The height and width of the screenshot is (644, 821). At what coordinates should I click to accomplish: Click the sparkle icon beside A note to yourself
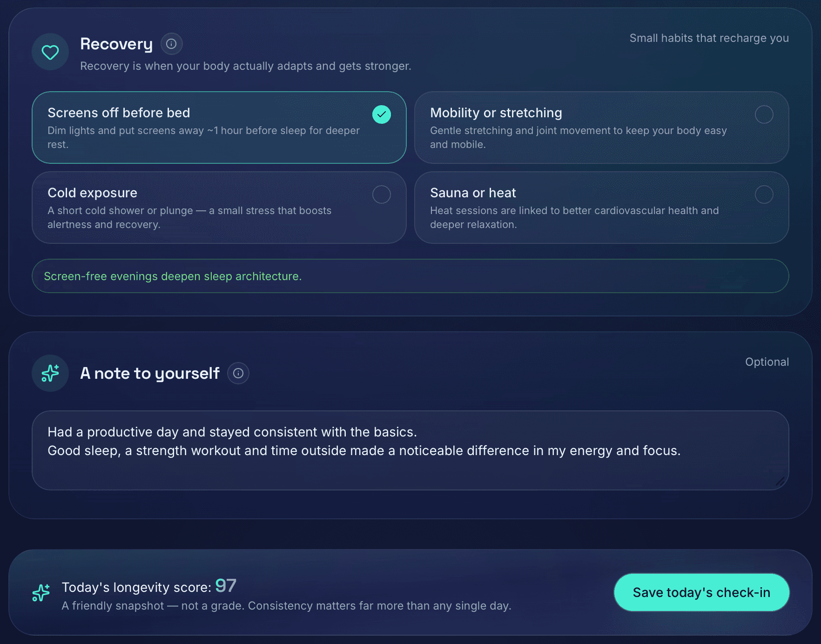coord(50,373)
